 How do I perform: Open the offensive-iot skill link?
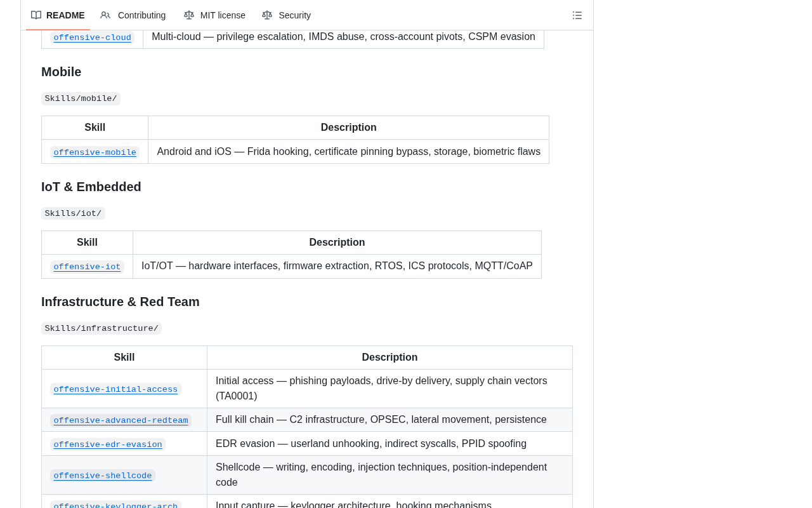coord(87,267)
